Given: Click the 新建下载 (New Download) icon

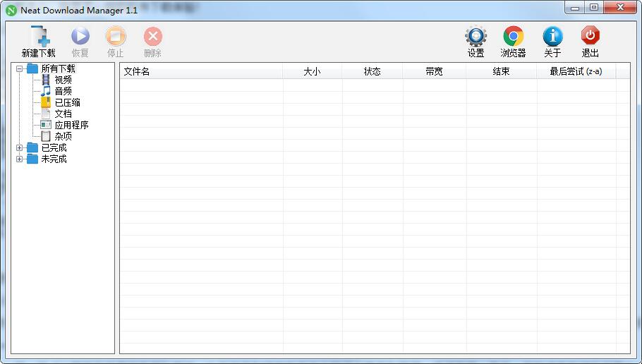Looking at the screenshot, I should tap(40, 35).
